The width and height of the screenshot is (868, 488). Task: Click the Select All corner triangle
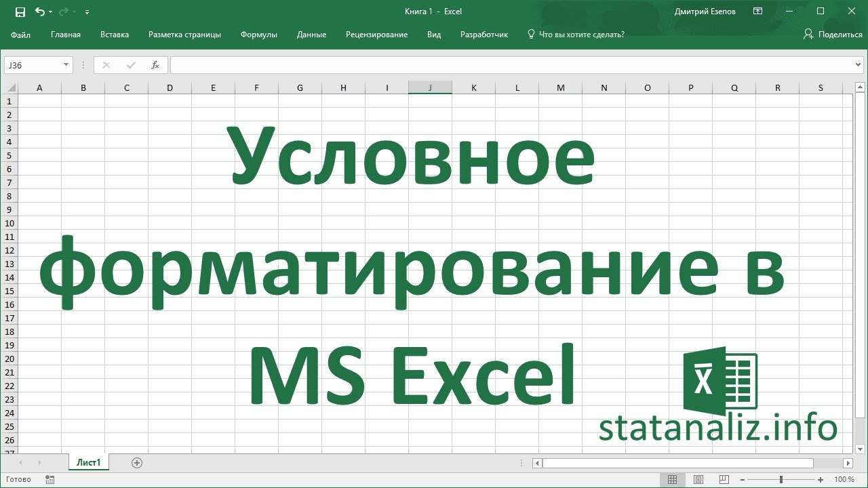click(9, 87)
